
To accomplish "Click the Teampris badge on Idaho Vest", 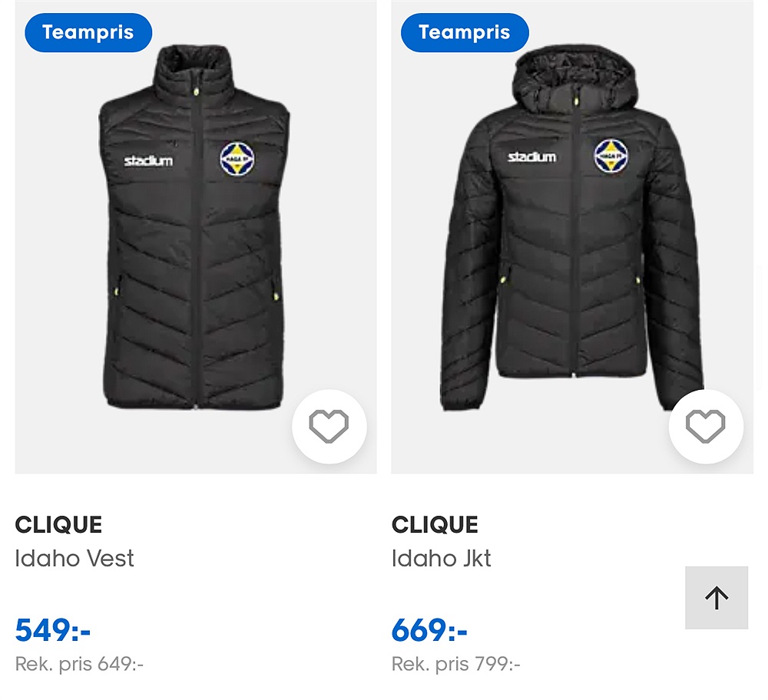I will click(88, 33).
